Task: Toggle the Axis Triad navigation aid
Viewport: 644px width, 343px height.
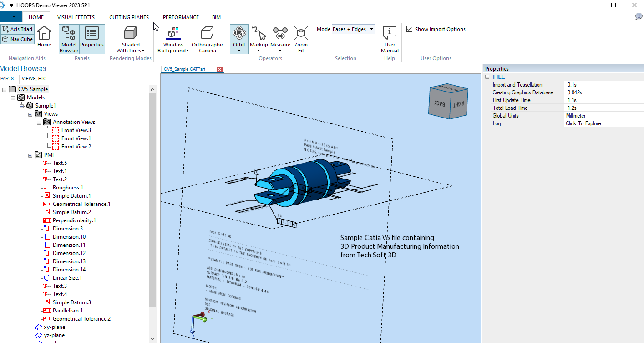Action: point(17,29)
